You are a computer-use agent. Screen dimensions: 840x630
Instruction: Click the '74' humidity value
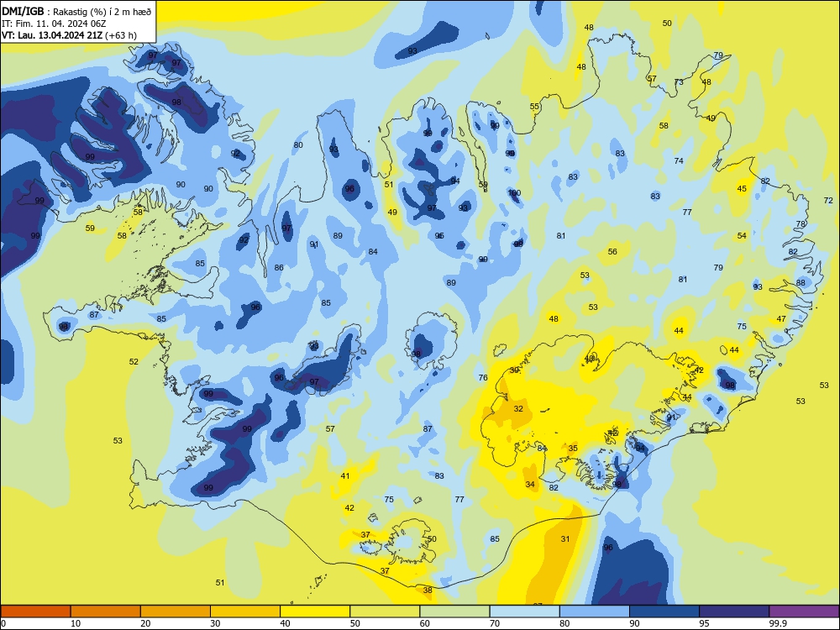click(679, 160)
